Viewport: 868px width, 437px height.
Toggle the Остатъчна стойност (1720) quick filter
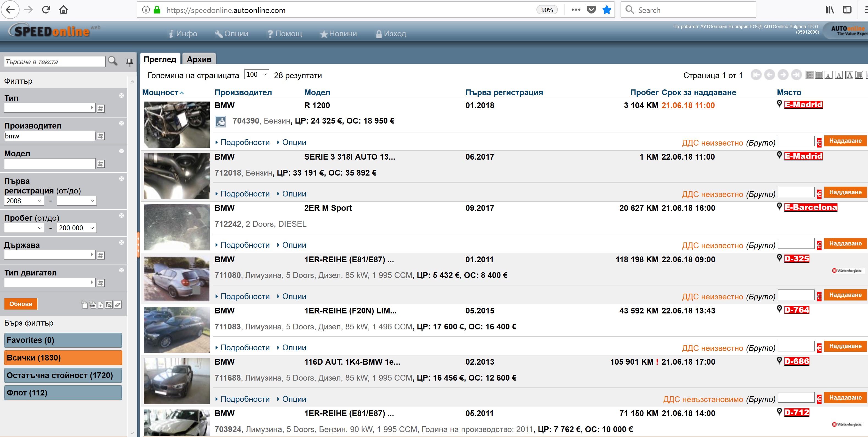[x=63, y=375]
